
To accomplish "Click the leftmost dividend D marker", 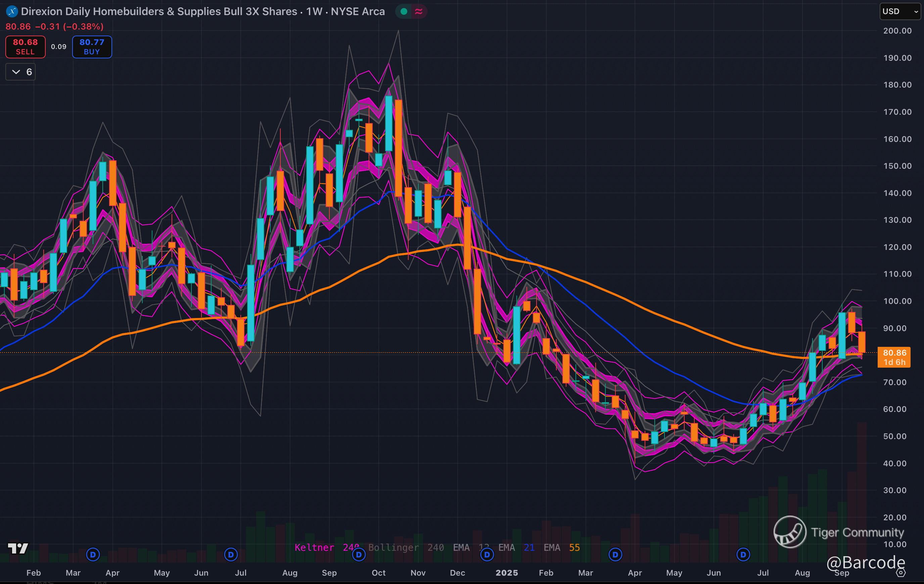I will pos(93,554).
